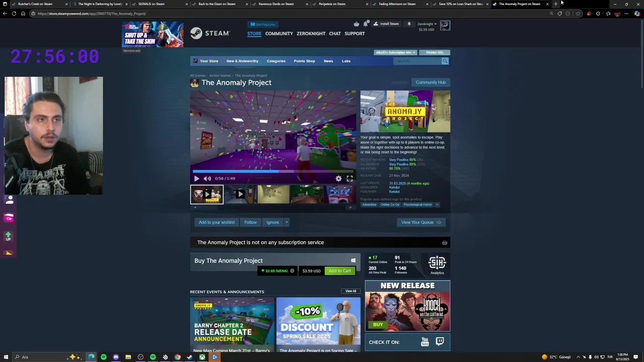The height and width of the screenshot is (362, 644).
Task: Open the ZEROKNIGHT profile menu
Action: (311, 34)
